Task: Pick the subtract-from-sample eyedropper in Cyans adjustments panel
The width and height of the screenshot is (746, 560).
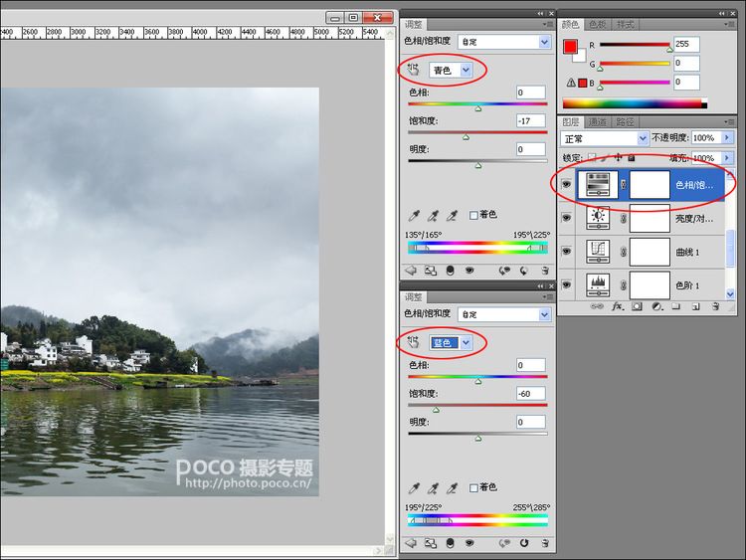Action: (x=452, y=216)
